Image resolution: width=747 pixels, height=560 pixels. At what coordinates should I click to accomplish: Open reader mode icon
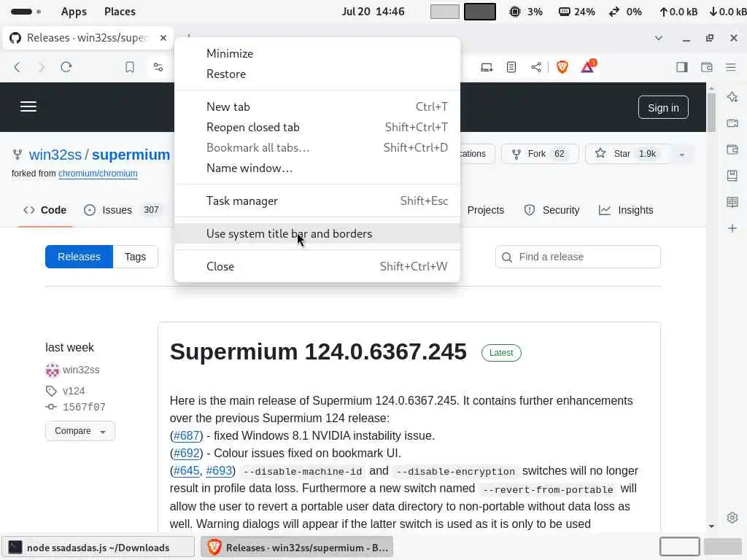pos(511,67)
